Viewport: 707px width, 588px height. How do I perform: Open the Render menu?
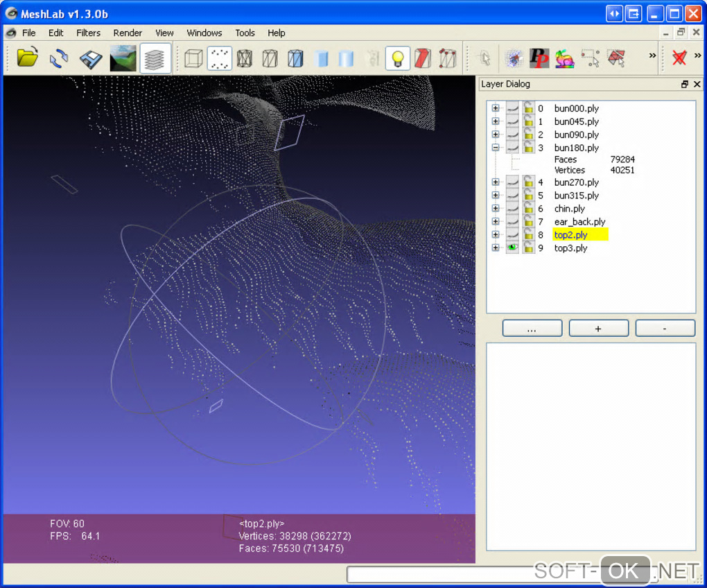coord(128,33)
